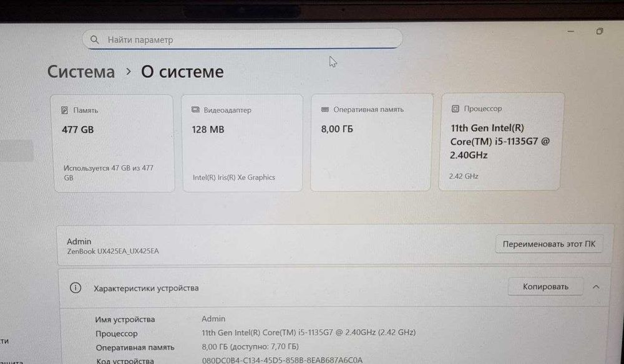The width and height of the screenshot is (624, 364).
Task: Click the Видеоадаптер graphics card icon
Action: click(x=195, y=110)
